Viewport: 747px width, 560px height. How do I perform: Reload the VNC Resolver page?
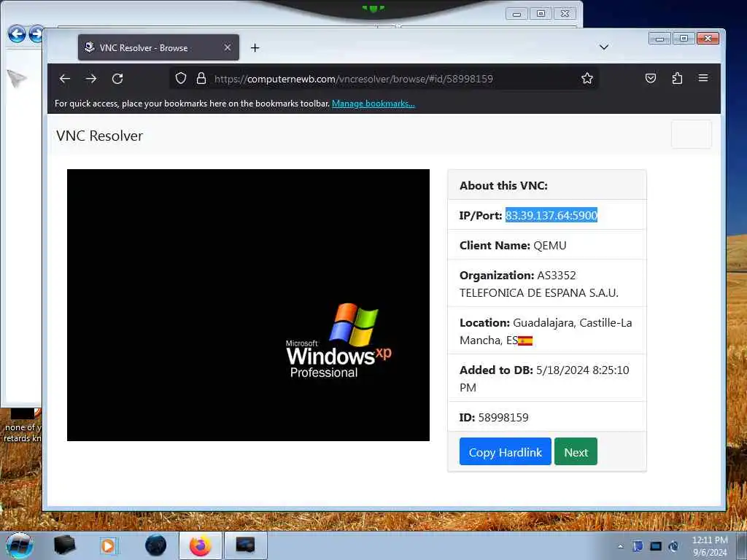click(x=117, y=79)
